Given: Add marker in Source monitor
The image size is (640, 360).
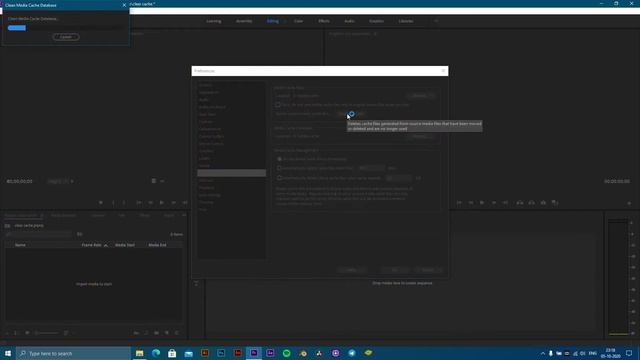Looking at the screenshot, I should [x=101, y=202].
